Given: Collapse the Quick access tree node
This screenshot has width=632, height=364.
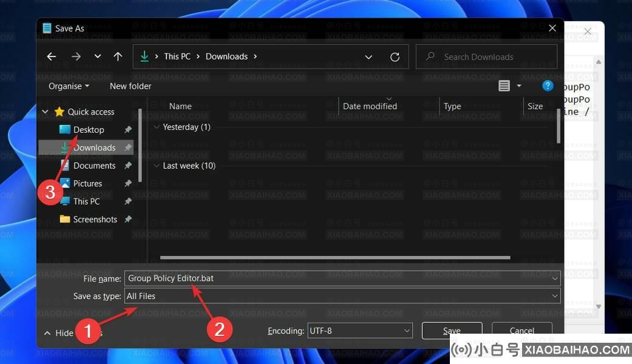Looking at the screenshot, I should (45, 112).
